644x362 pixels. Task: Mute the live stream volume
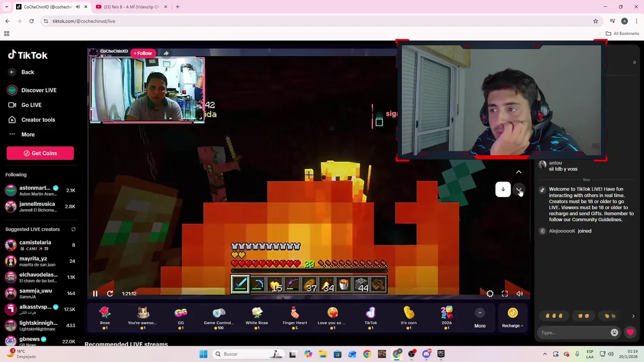(x=520, y=294)
